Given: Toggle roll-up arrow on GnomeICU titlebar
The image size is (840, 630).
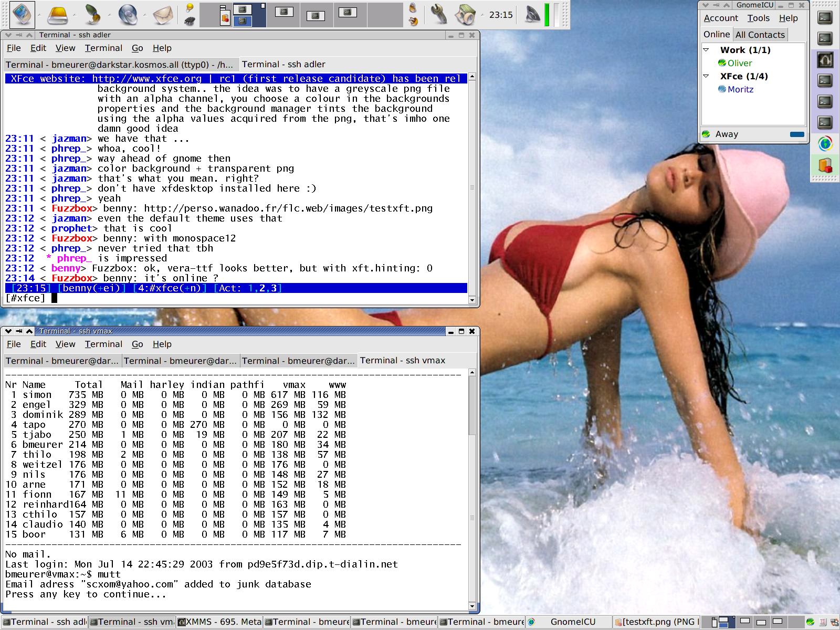Looking at the screenshot, I should tap(727, 5).
